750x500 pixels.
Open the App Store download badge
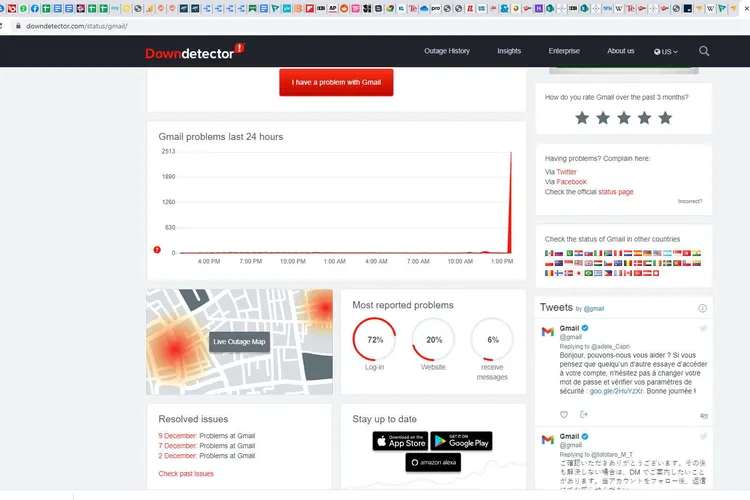[400, 440]
